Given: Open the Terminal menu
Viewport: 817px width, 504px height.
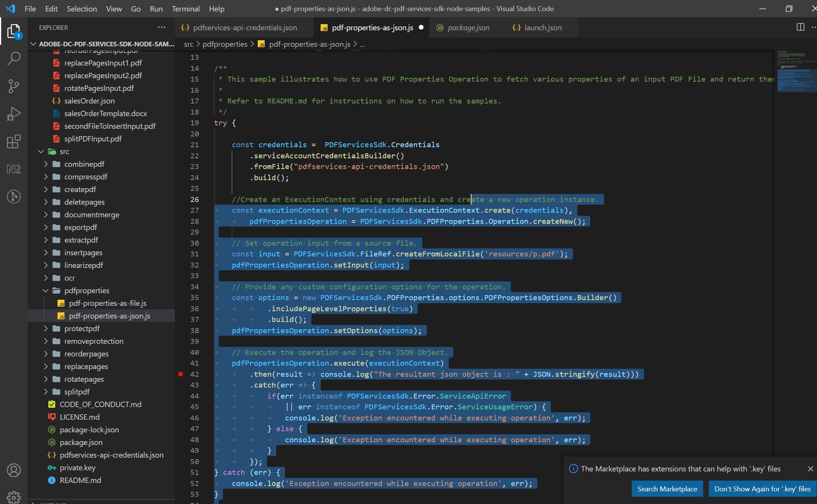Looking at the screenshot, I should (185, 8).
